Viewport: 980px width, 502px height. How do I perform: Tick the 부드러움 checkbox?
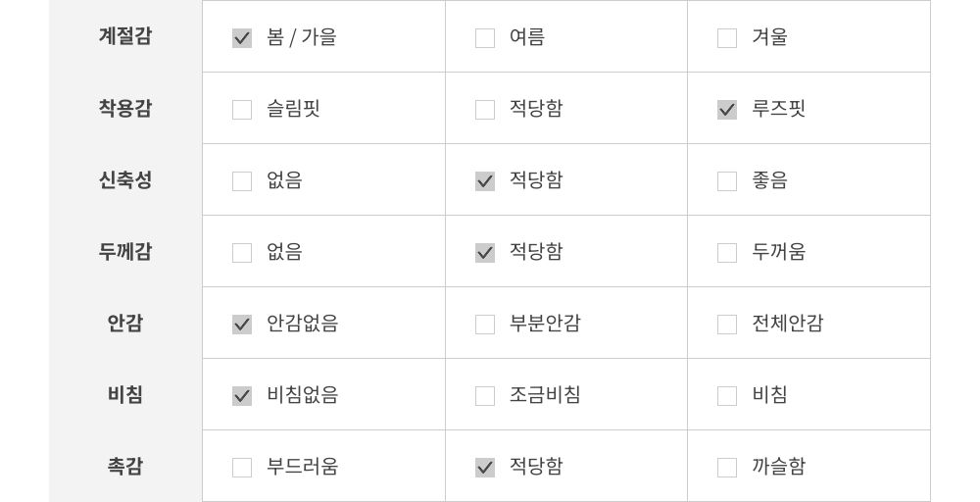click(x=242, y=468)
